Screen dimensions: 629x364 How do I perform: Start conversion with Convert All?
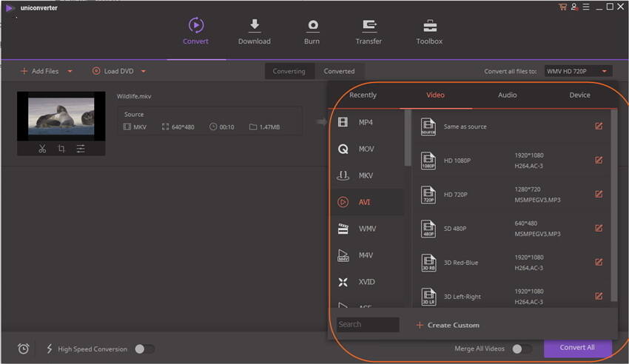pyautogui.click(x=578, y=348)
